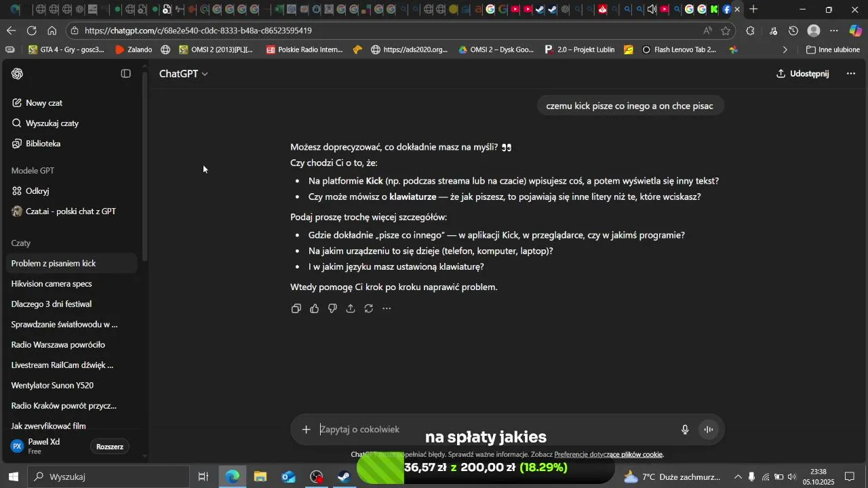Activate dictation microphone in prompt box

(686, 430)
